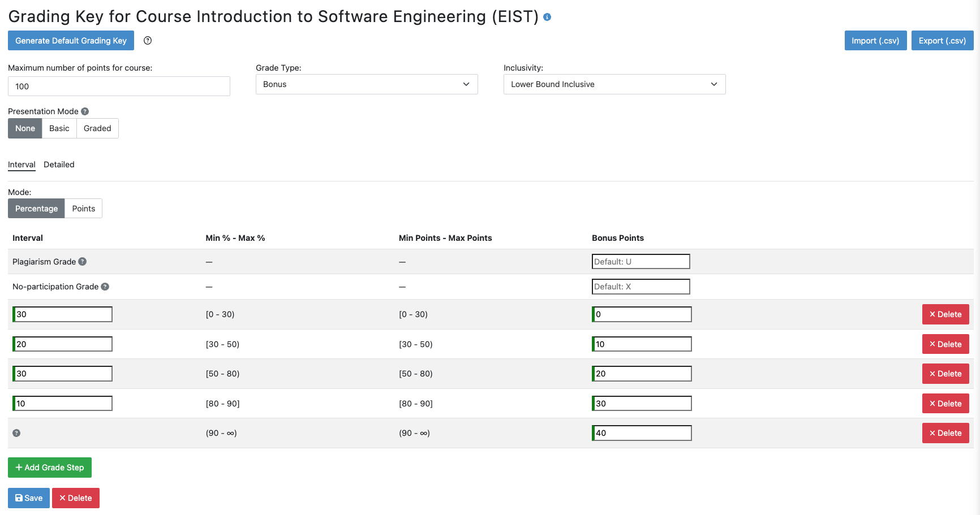This screenshot has width=980, height=515.
Task: Click help icon next to Generate Default Grading Key
Action: [x=148, y=41]
